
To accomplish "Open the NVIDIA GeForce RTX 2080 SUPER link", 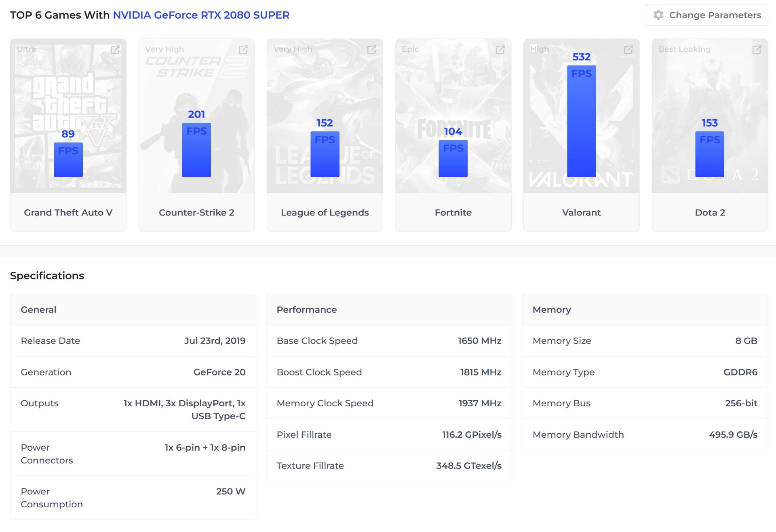I will pyautogui.click(x=201, y=15).
